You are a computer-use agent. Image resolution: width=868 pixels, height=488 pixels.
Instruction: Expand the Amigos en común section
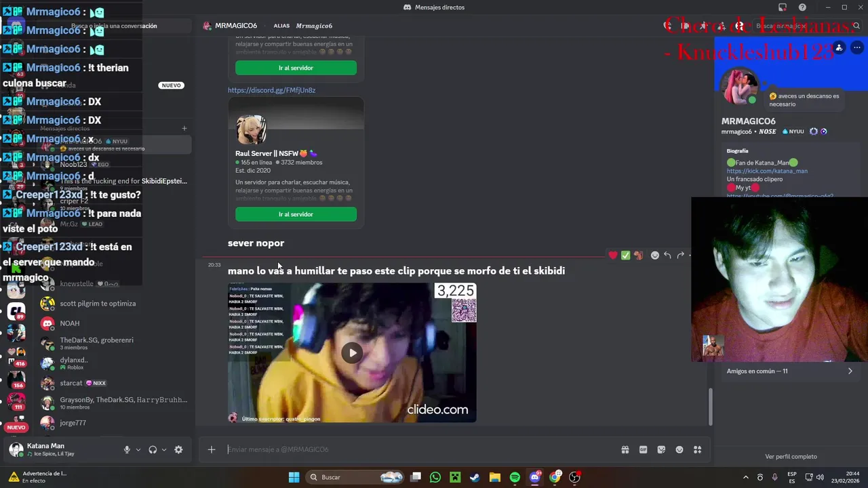point(790,371)
